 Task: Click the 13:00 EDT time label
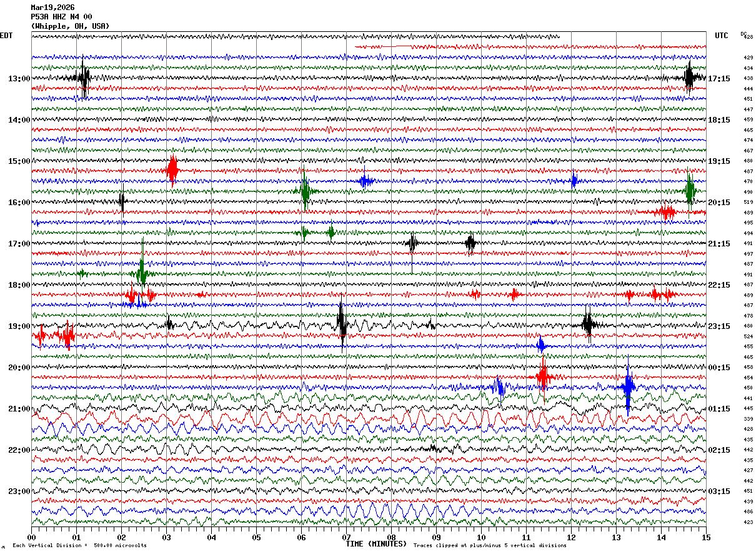click(19, 79)
